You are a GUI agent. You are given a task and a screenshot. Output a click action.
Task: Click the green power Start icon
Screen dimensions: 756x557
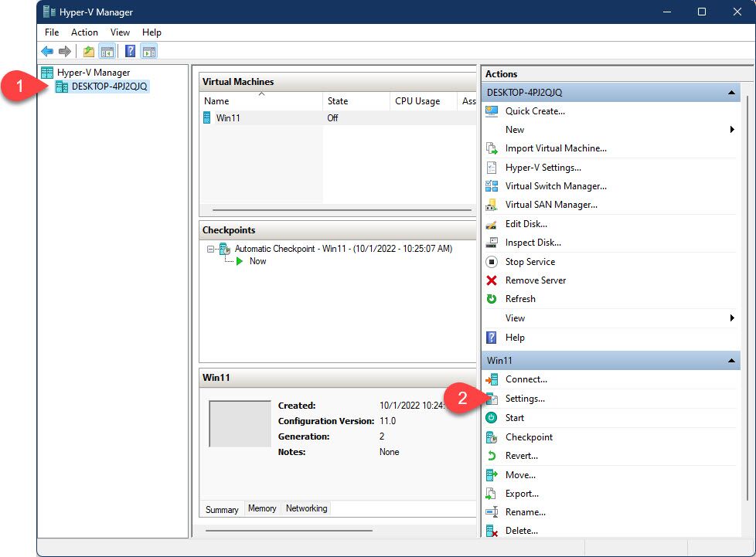(492, 418)
